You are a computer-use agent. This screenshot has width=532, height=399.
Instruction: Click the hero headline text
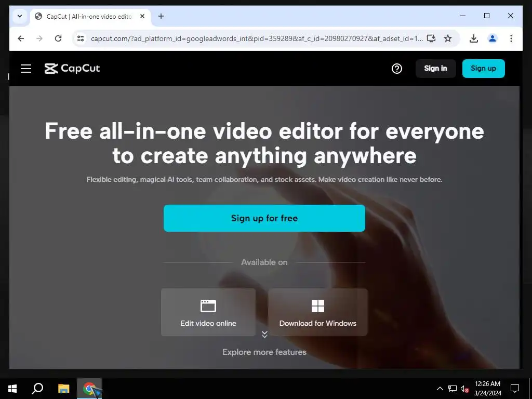click(264, 143)
